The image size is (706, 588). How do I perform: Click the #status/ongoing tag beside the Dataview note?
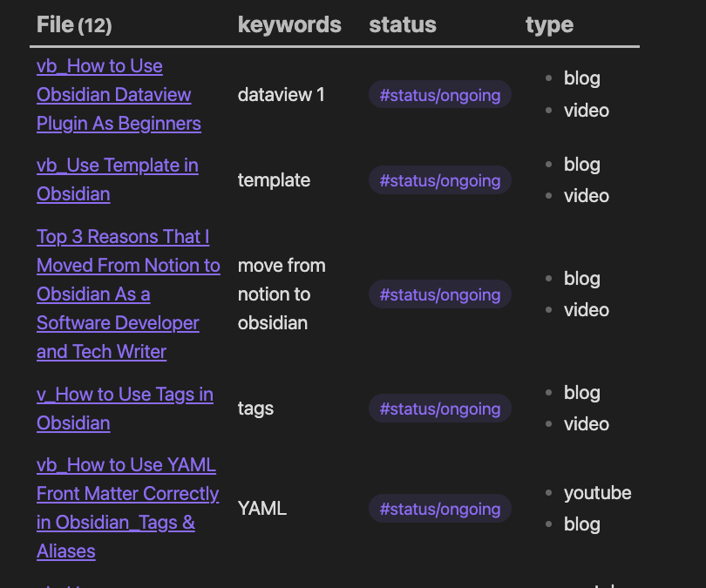[x=439, y=94]
